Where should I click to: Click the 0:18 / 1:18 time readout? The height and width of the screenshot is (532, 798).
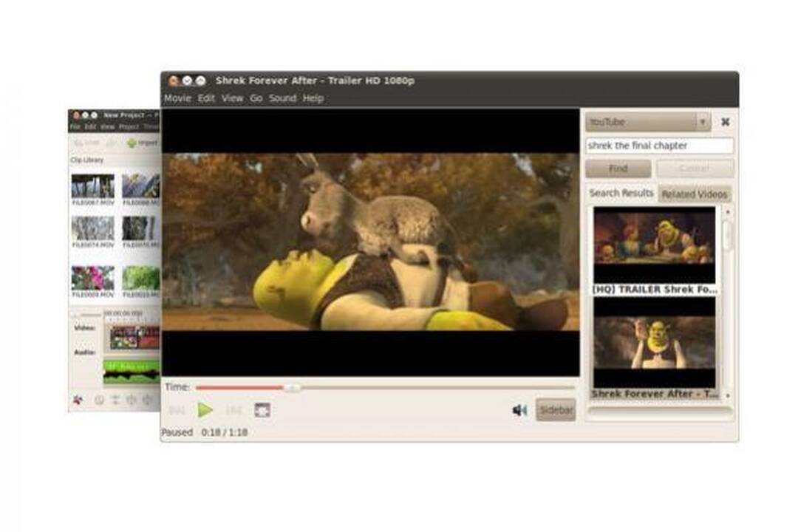click(225, 432)
